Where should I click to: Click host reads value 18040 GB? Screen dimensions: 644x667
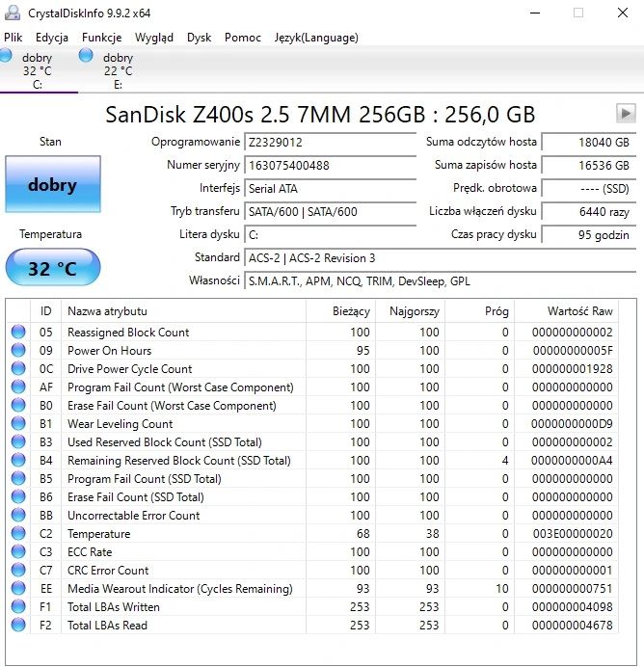pyautogui.click(x=589, y=142)
